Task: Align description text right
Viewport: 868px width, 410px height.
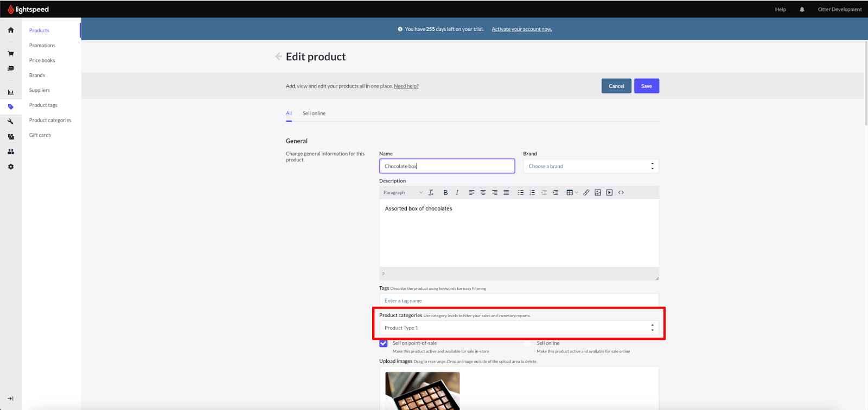Action: (495, 192)
